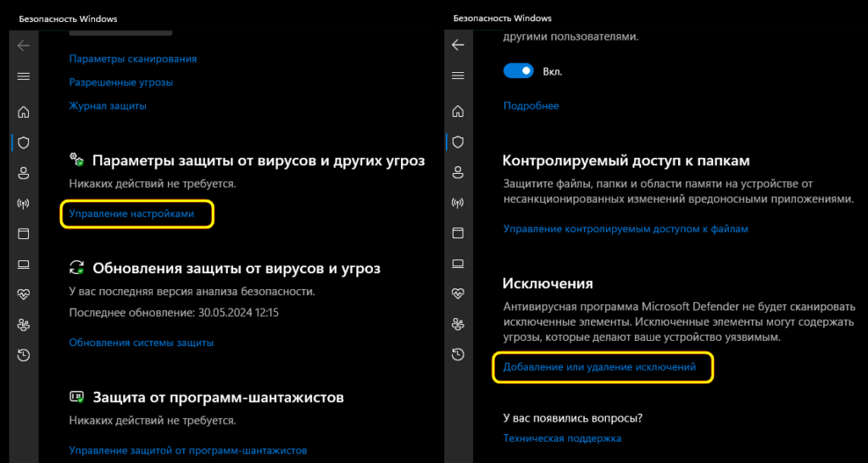Go to Home icon in left window sidebar

(x=23, y=113)
